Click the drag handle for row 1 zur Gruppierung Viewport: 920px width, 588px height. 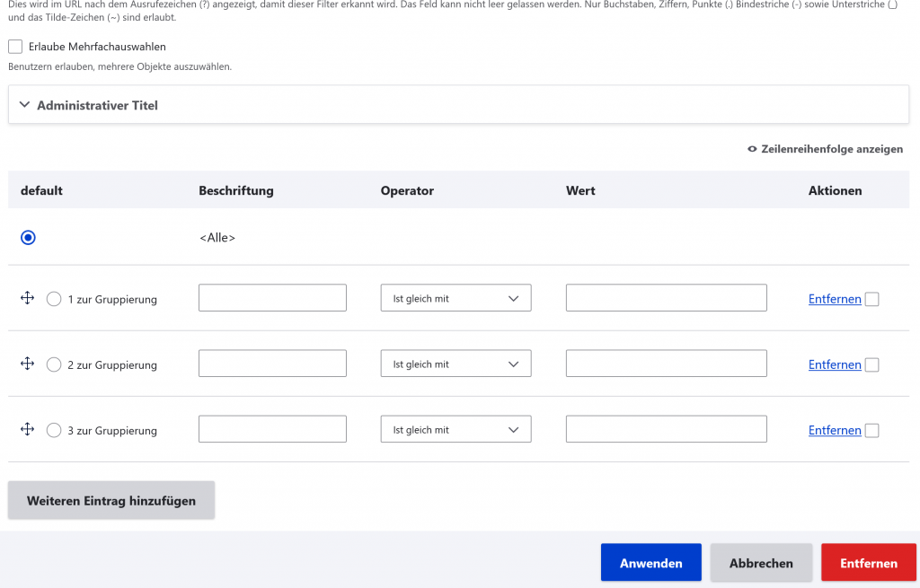click(27, 298)
